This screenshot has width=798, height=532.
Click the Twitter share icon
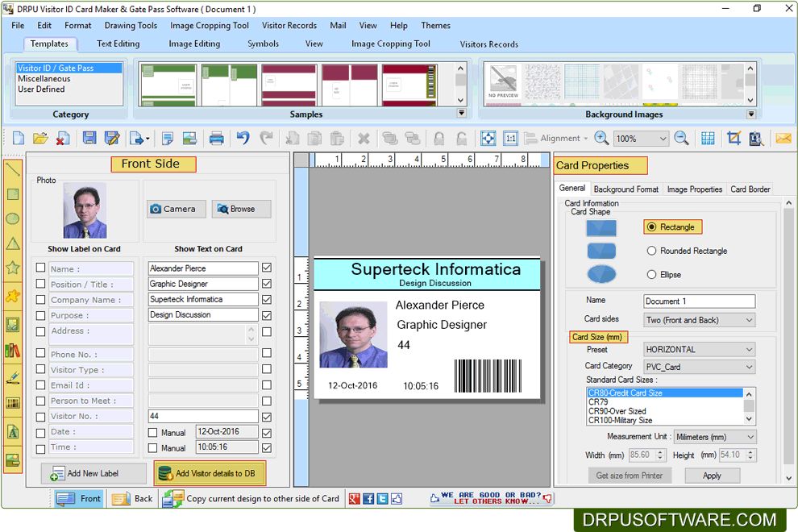[x=383, y=499]
